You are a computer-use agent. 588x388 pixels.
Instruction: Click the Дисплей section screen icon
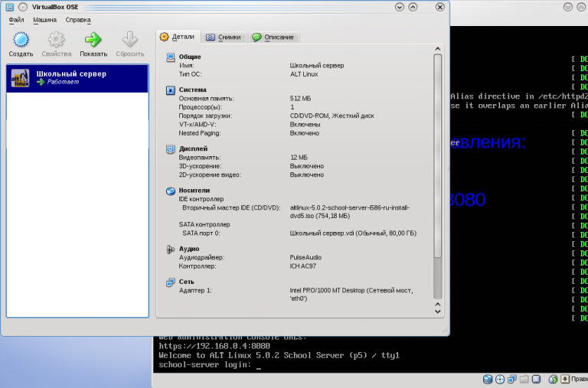pyautogui.click(x=171, y=148)
